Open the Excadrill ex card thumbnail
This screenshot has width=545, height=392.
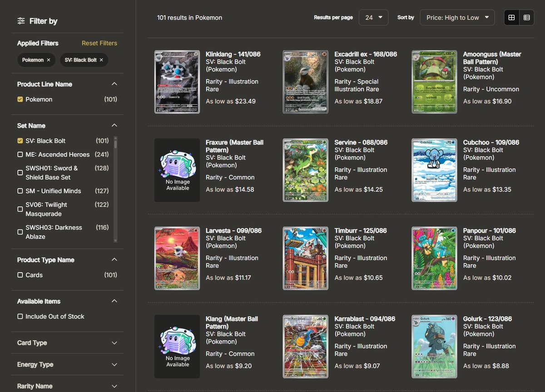coord(305,82)
